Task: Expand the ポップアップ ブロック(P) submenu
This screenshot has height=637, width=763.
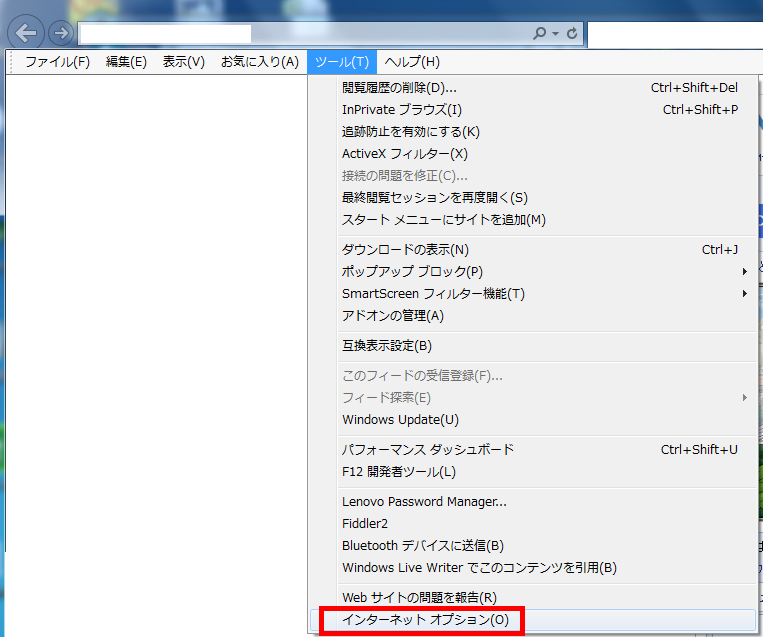Action: (x=533, y=272)
